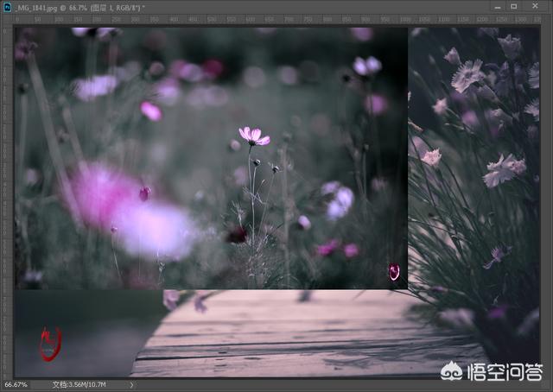Viewport: 553px width, 392px height.
Task: Click the 文档:3.56M/10.7M status info
Action: point(79,384)
